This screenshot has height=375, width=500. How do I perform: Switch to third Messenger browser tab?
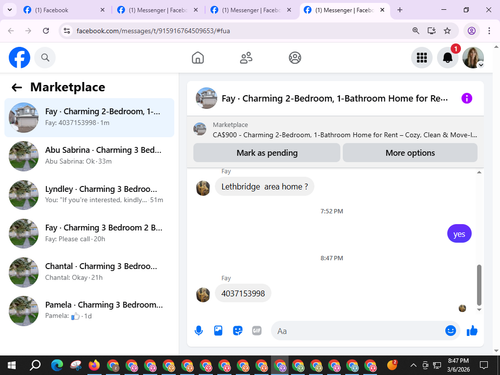[x=251, y=10]
